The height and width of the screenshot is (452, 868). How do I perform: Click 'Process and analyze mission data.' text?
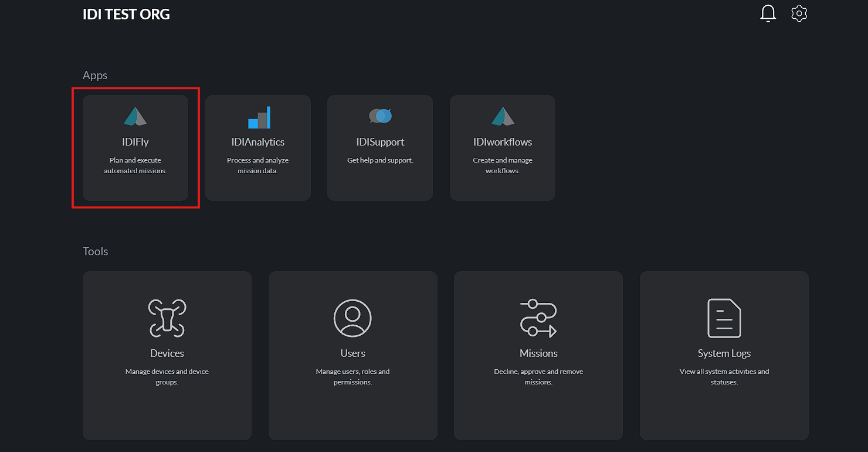(258, 166)
